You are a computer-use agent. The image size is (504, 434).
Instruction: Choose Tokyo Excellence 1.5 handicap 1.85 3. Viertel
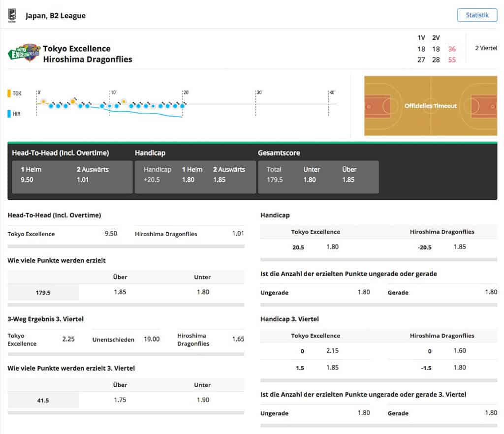click(315, 368)
